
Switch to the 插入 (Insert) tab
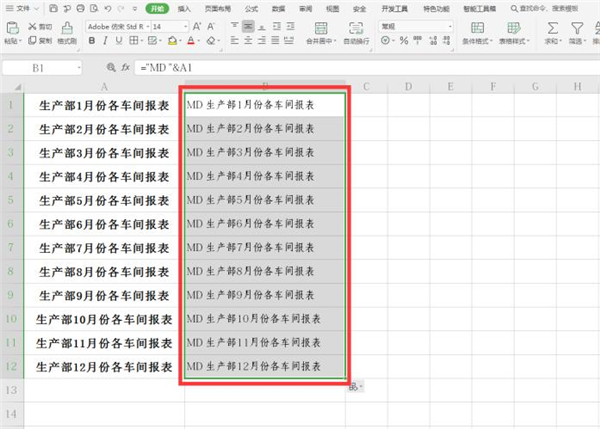point(184,8)
